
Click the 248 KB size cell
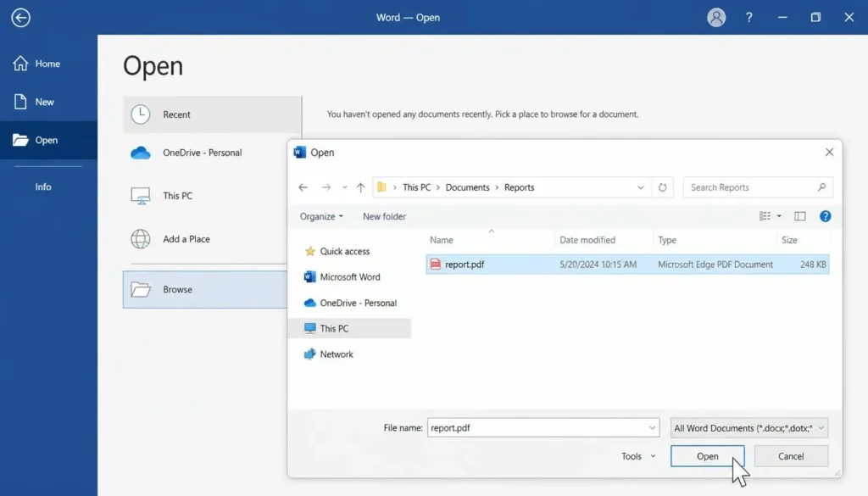click(813, 265)
